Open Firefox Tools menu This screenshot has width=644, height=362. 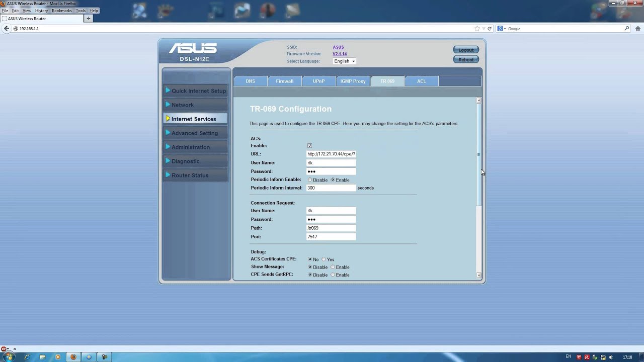(x=80, y=11)
